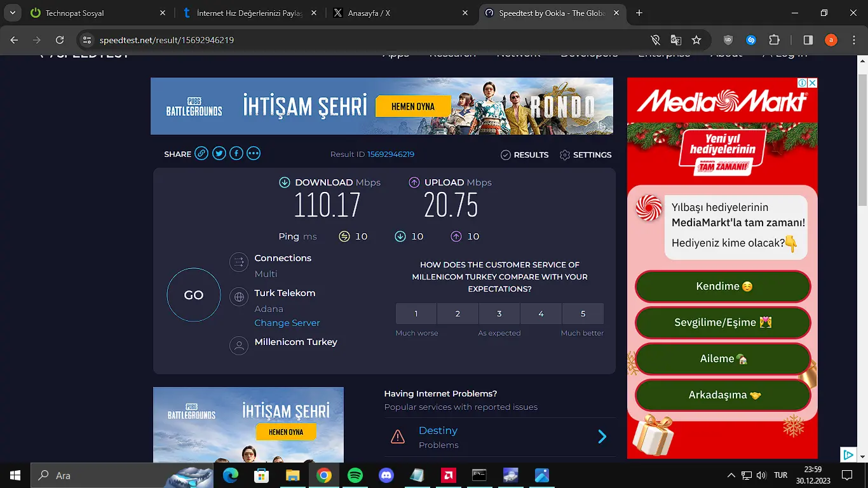Open the Chrome profile avatar
The height and width of the screenshot is (488, 868).
click(x=831, y=40)
